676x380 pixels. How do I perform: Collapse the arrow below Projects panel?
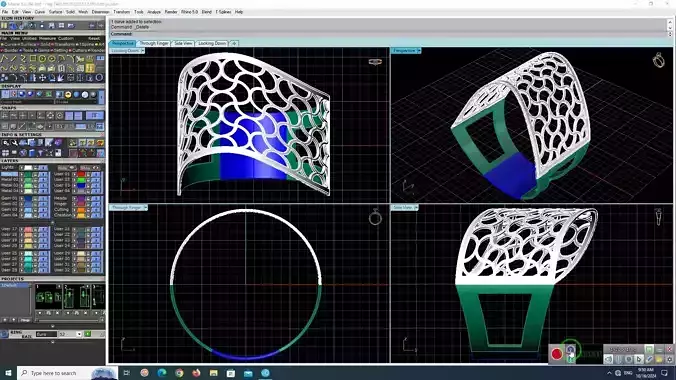[53, 326]
